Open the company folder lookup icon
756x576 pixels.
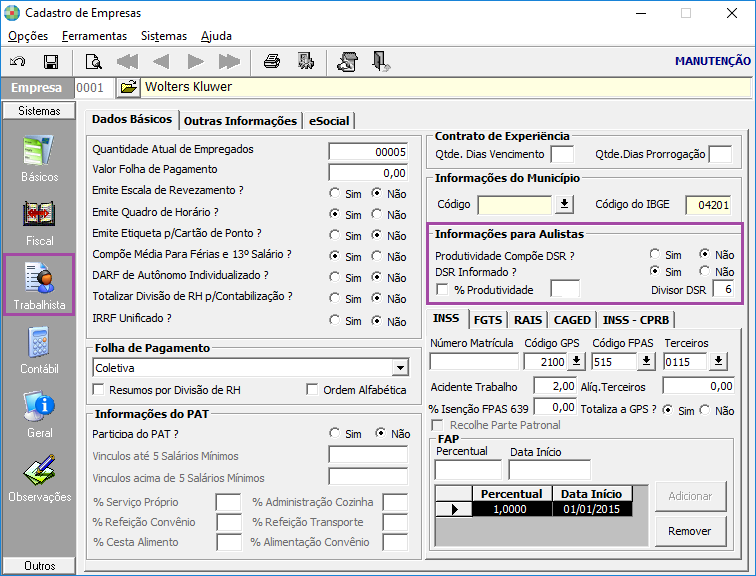(x=128, y=87)
